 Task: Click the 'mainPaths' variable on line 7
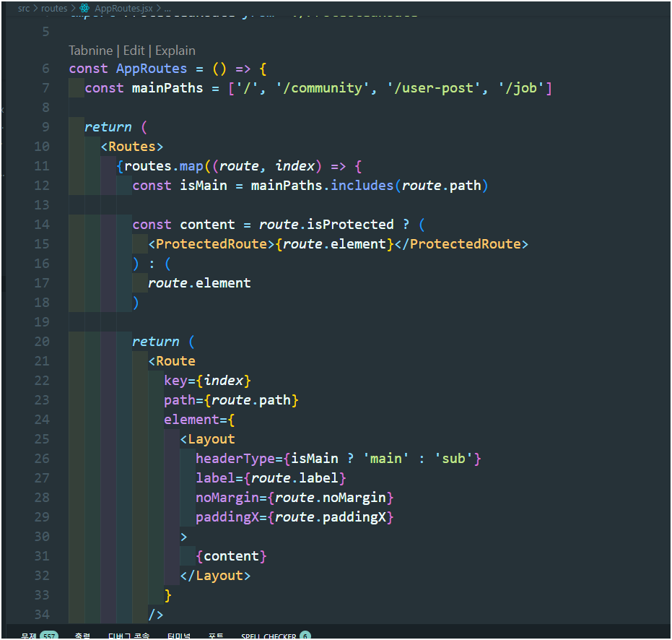point(167,88)
